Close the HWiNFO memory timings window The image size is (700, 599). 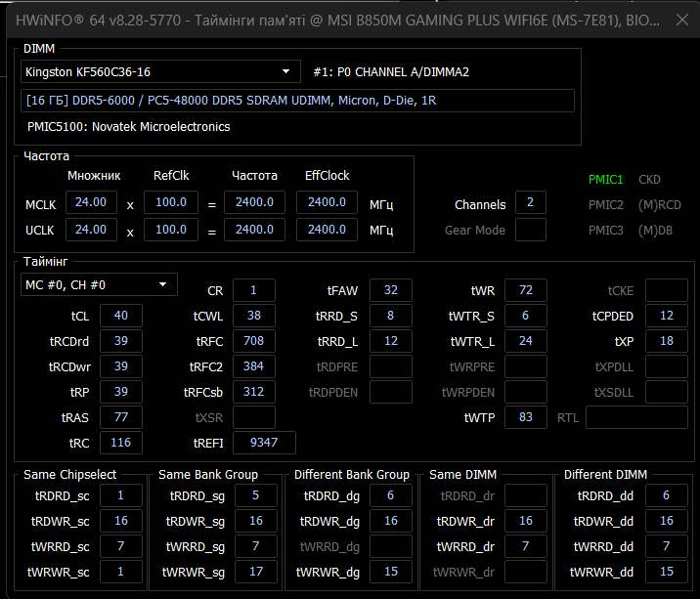click(x=682, y=18)
